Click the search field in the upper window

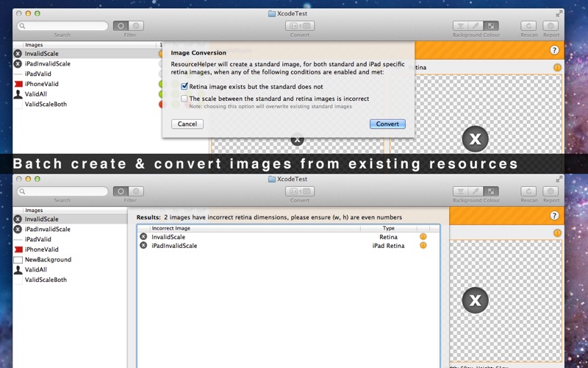point(66,26)
